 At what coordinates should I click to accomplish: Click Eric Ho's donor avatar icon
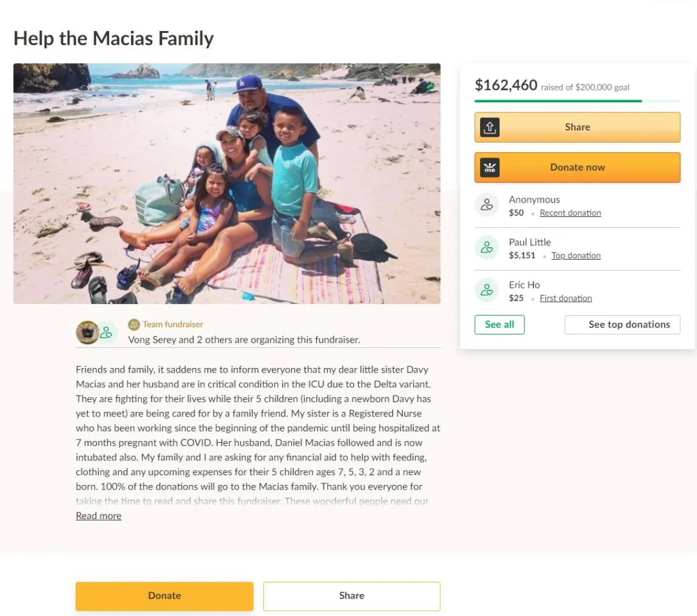point(487,291)
